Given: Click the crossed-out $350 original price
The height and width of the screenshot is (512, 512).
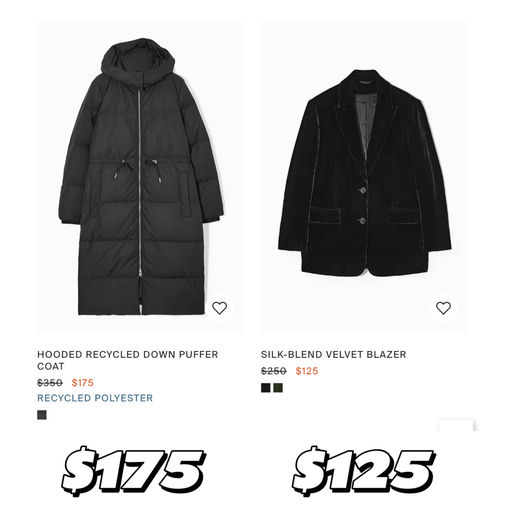Looking at the screenshot, I should 50,383.
